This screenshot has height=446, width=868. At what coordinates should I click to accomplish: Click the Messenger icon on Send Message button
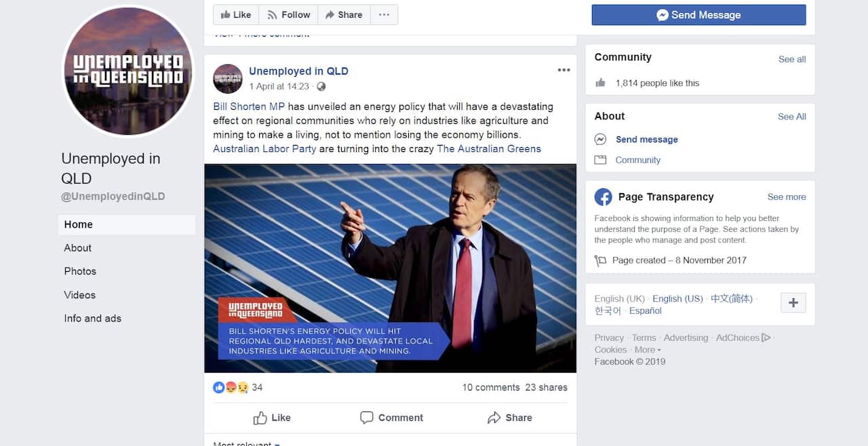point(662,14)
